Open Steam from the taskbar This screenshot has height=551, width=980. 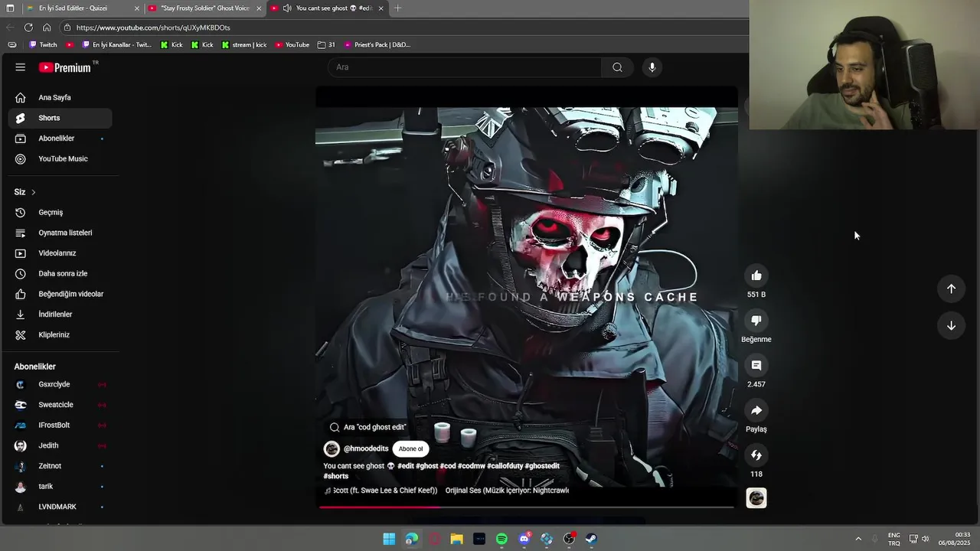click(x=592, y=539)
